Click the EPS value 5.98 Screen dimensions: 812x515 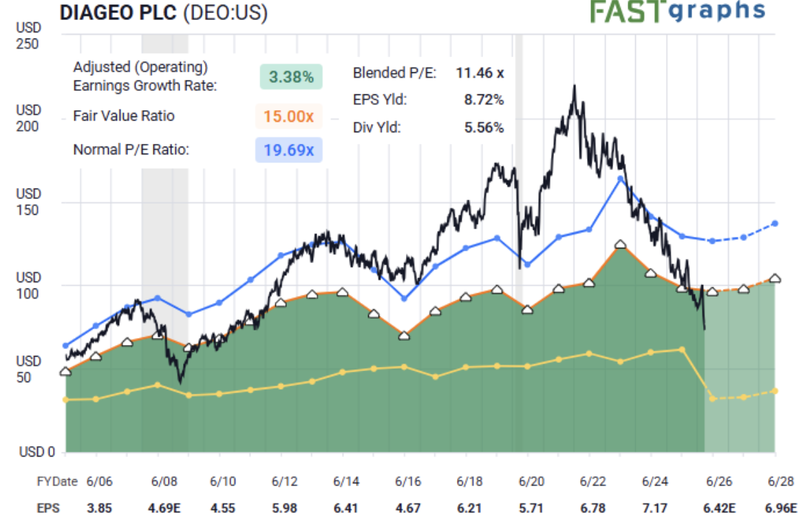(285, 507)
